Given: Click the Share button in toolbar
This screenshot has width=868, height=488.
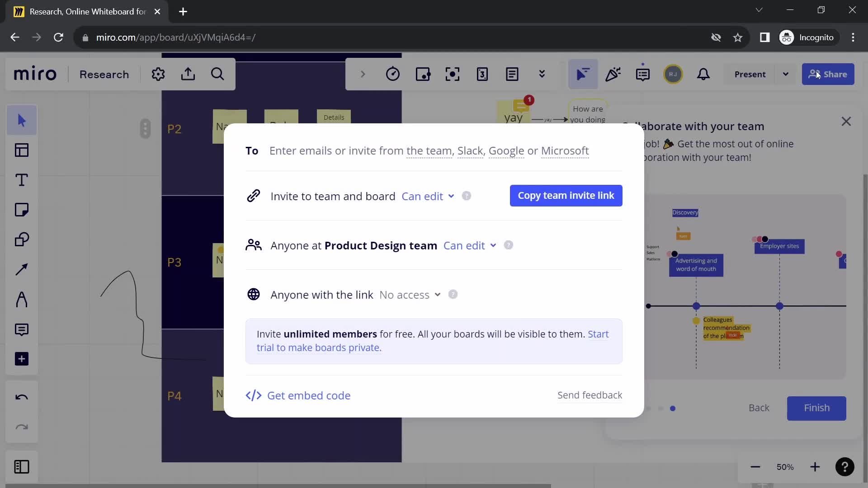Looking at the screenshot, I should (x=829, y=74).
